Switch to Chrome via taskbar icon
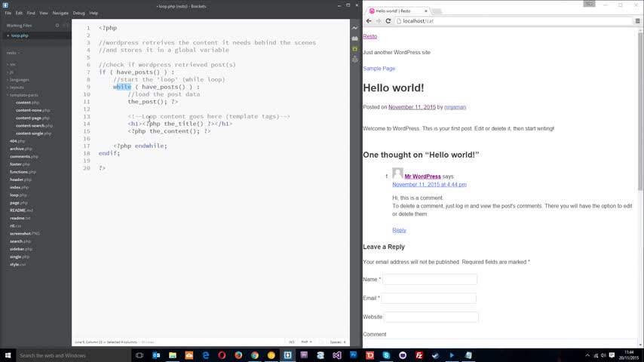This screenshot has width=644, height=362. tap(255, 355)
